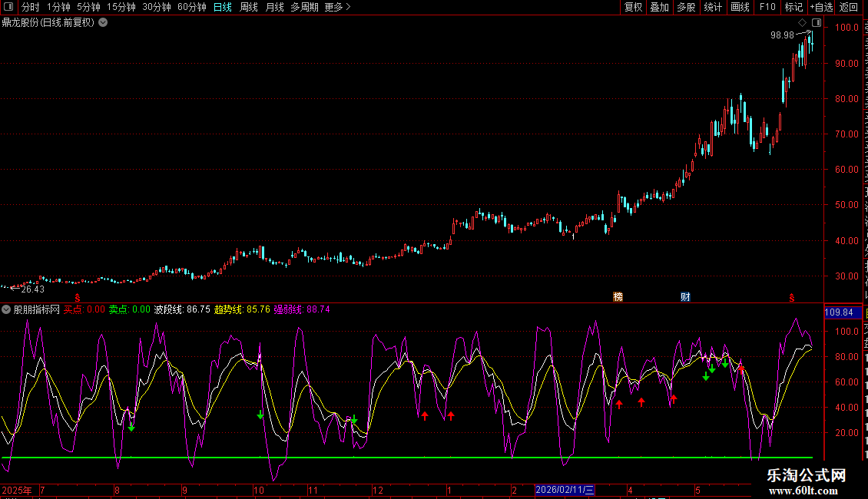Viewport: 868px width, 499px height.
Task: Select the 1分钟 period
Action: pos(58,7)
